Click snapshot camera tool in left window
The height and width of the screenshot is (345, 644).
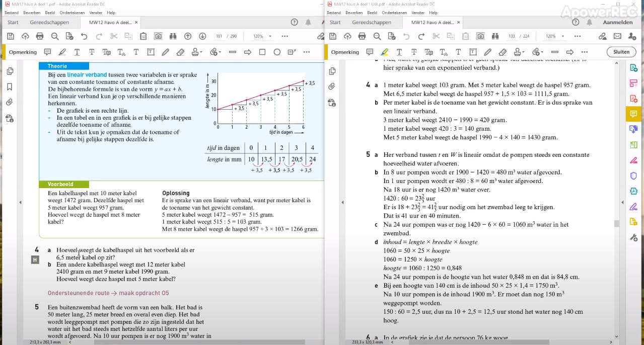click(x=158, y=36)
